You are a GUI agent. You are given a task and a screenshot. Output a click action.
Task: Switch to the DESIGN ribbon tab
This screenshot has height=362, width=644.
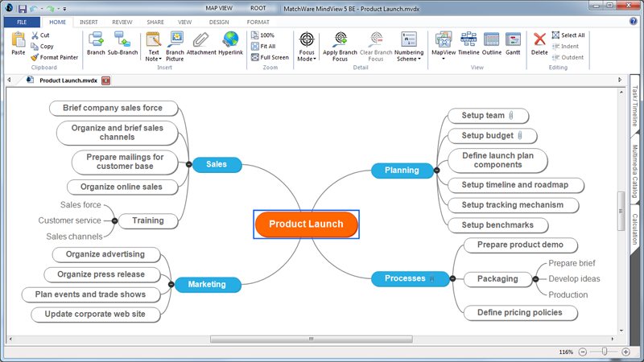click(219, 23)
